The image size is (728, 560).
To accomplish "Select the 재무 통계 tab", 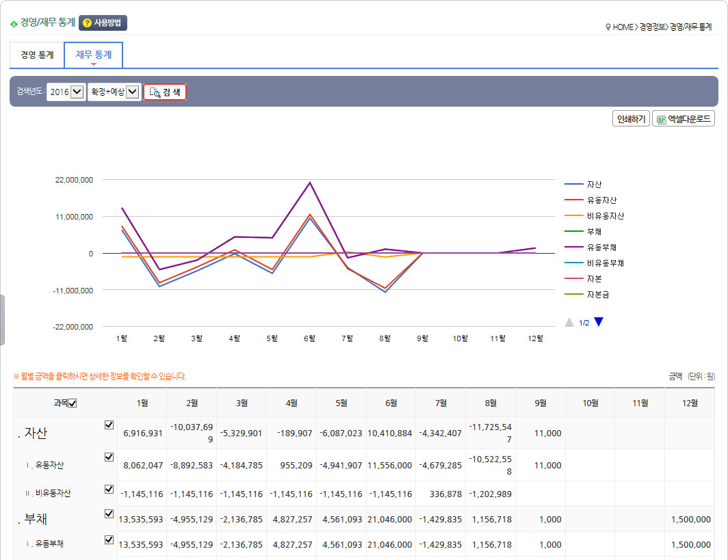I will coord(93,55).
